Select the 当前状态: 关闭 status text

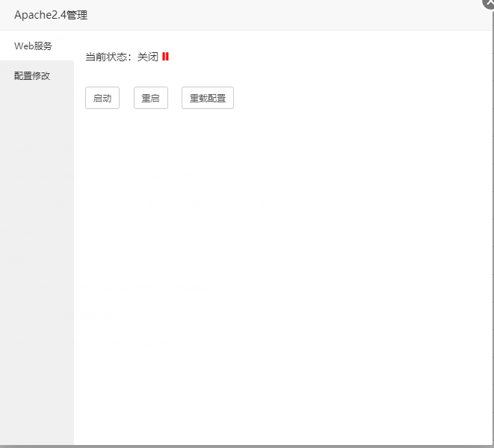[122, 57]
